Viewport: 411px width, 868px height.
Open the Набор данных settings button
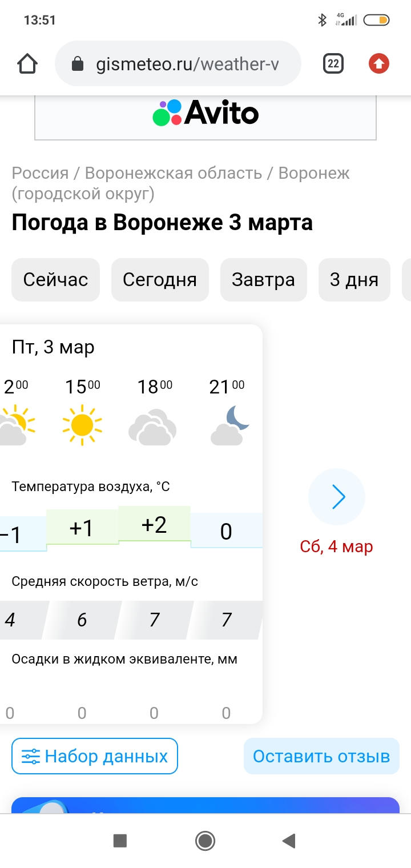tap(95, 756)
